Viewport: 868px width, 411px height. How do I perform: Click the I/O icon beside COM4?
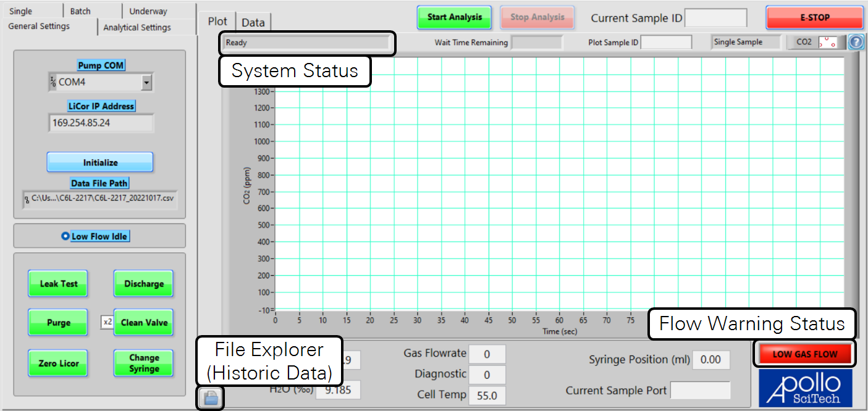tap(53, 82)
